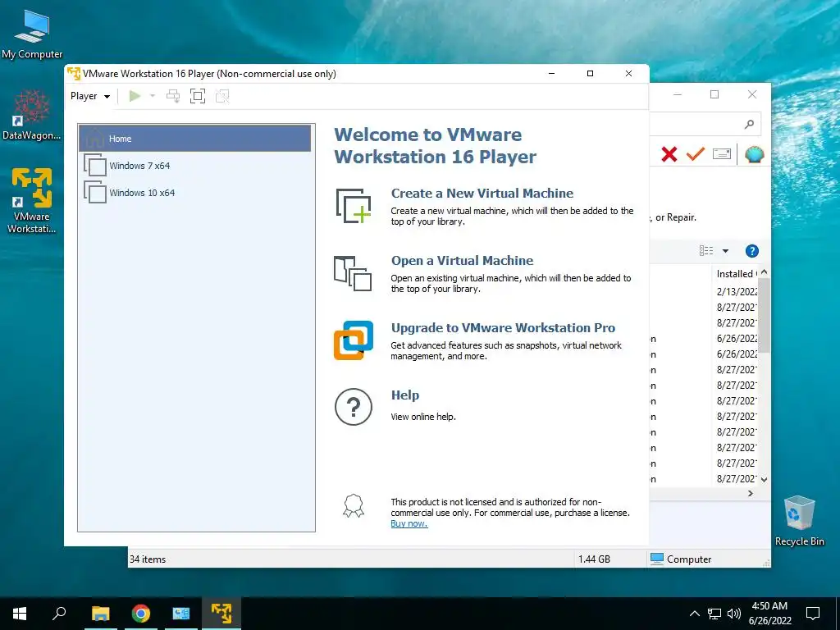Click the taskbar search magnifier
Viewport: 840px width, 630px height.
tap(59, 614)
